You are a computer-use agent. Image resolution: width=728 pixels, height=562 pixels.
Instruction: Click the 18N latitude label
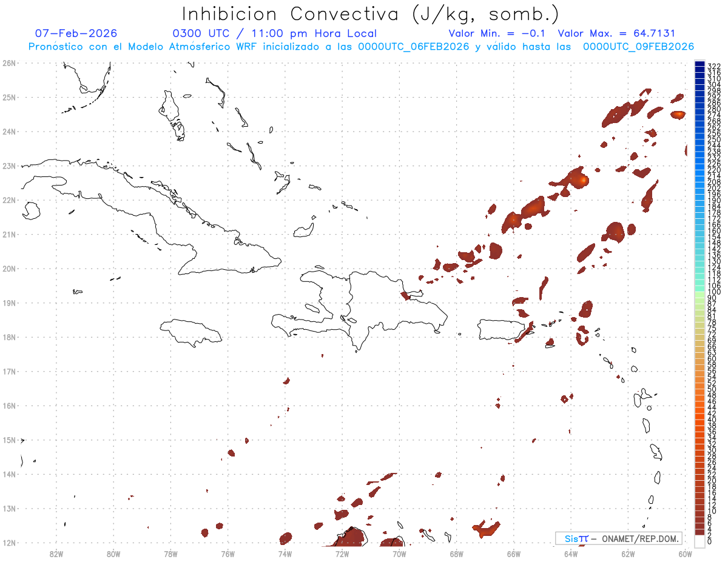pos(8,337)
